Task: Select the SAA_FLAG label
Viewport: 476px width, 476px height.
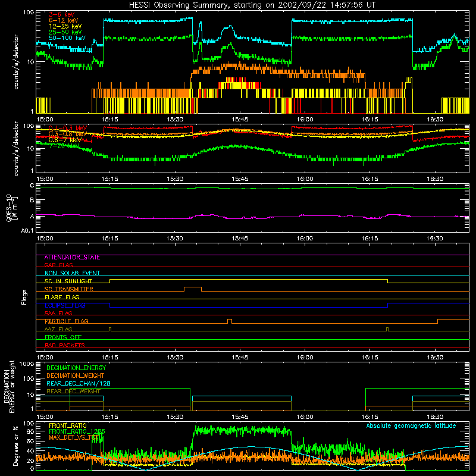Action: point(58,313)
